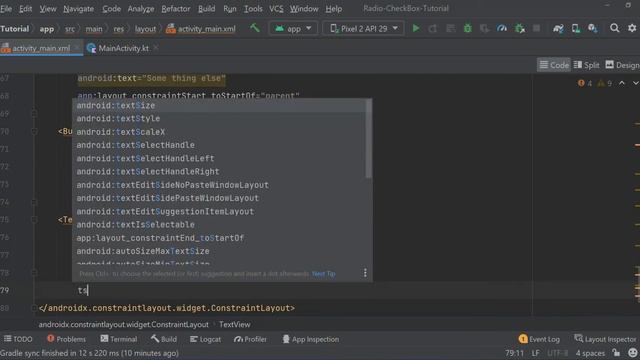The width and height of the screenshot is (640, 360).
Task: Open the Pixel 2 API 29 device dropdown
Action: coord(363,29)
